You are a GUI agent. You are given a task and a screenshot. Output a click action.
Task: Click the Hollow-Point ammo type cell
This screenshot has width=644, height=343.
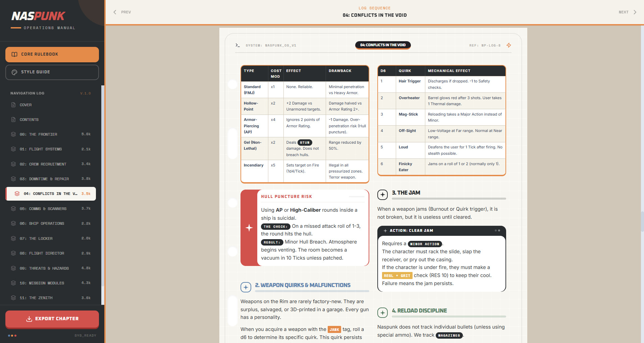click(x=255, y=106)
